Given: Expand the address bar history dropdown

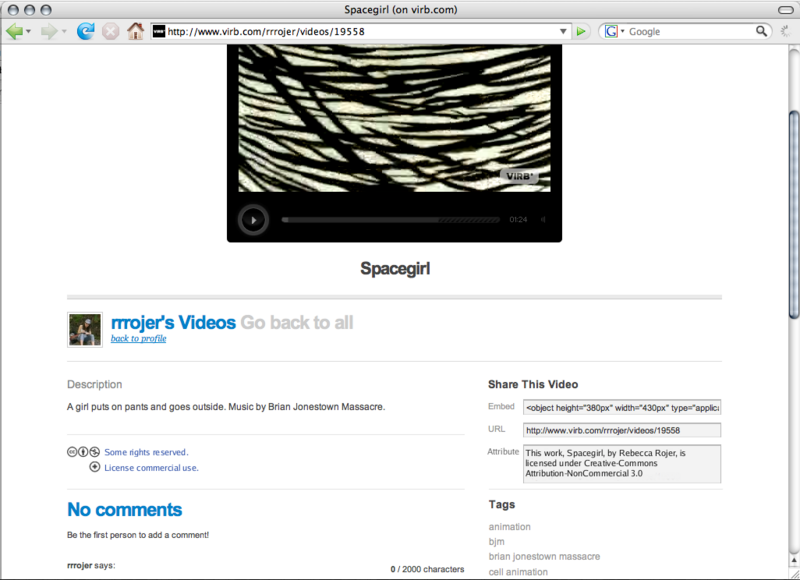Looking at the screenshot, I should pos(563,32).
